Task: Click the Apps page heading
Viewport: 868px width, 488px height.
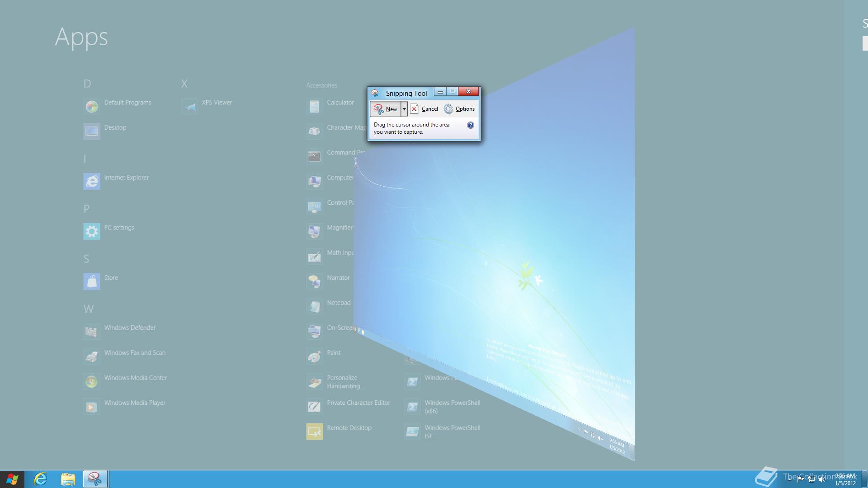Action: 81,37
